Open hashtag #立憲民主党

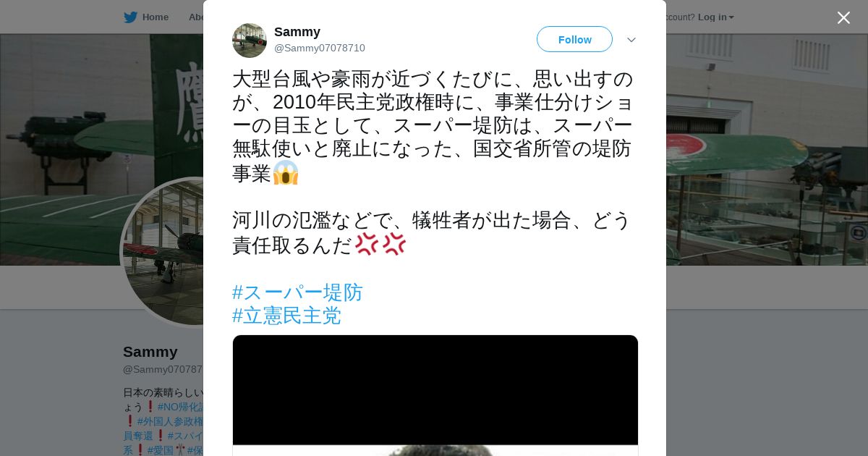click(x=286, y=316)
